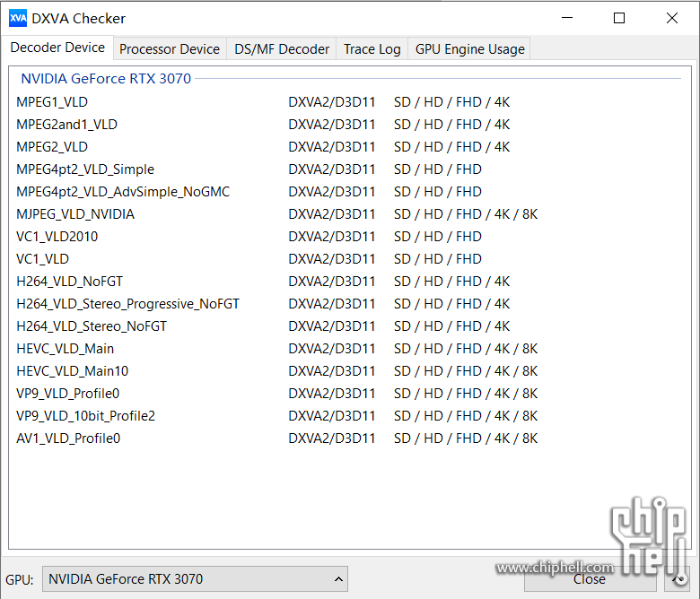
Task: Expand the GPU selection dropdown
Action: pos(195,579)
